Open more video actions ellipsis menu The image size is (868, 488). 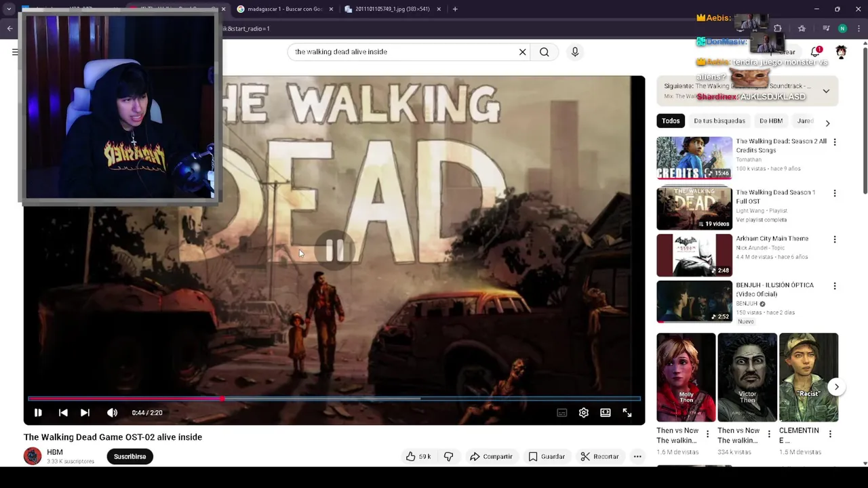tap(637, 457)
